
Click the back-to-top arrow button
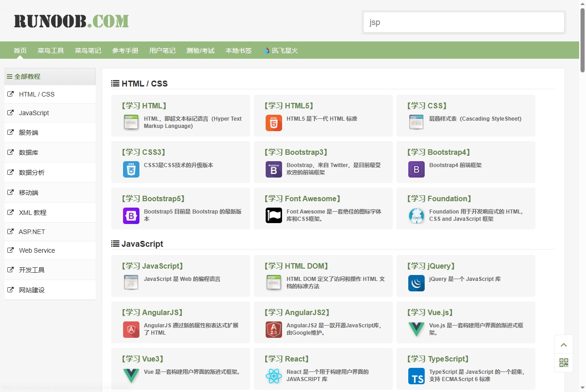pyautogui.click(x=564, y=345)
